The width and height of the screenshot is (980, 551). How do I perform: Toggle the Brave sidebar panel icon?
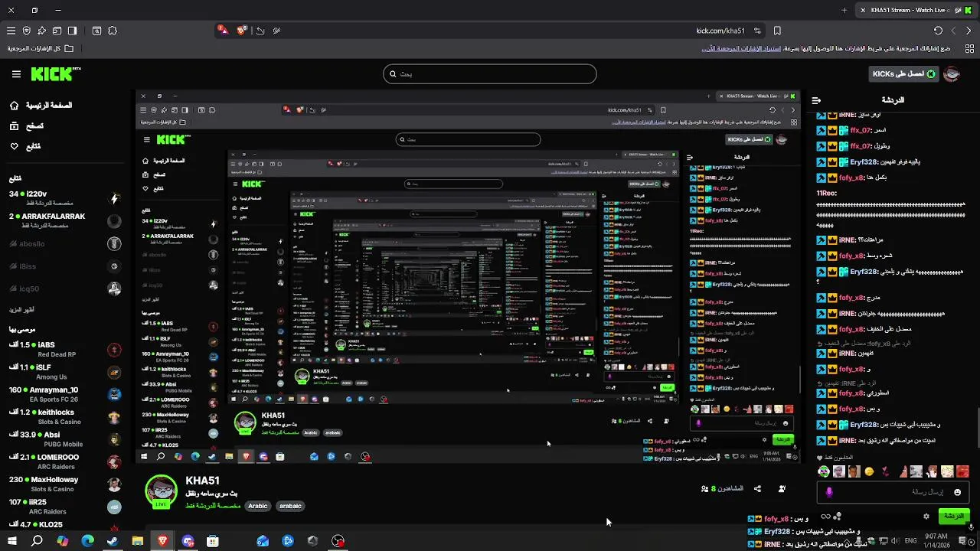point(72,31)
